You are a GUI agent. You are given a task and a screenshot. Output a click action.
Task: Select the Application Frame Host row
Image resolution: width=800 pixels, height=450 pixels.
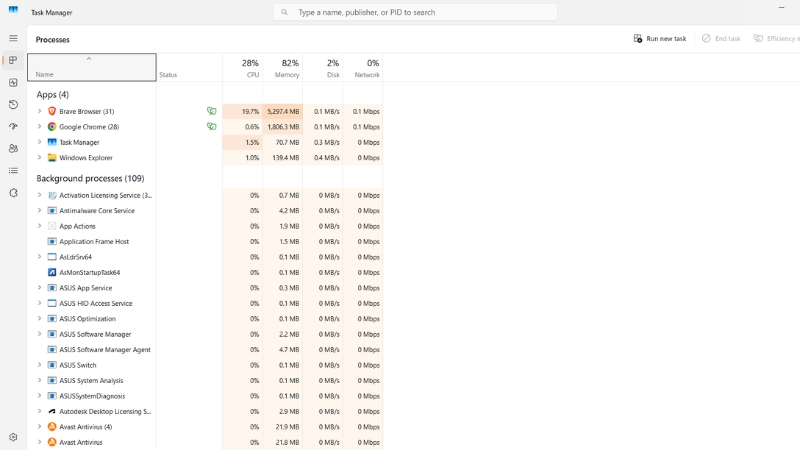(x=205, y=241)
